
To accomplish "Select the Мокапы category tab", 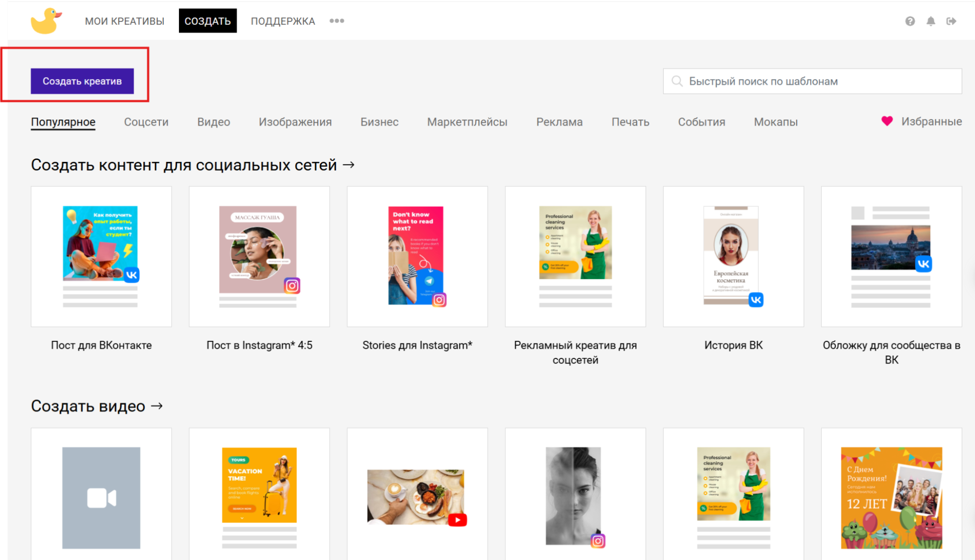I will pyautogui.click(x=776, y=122).
